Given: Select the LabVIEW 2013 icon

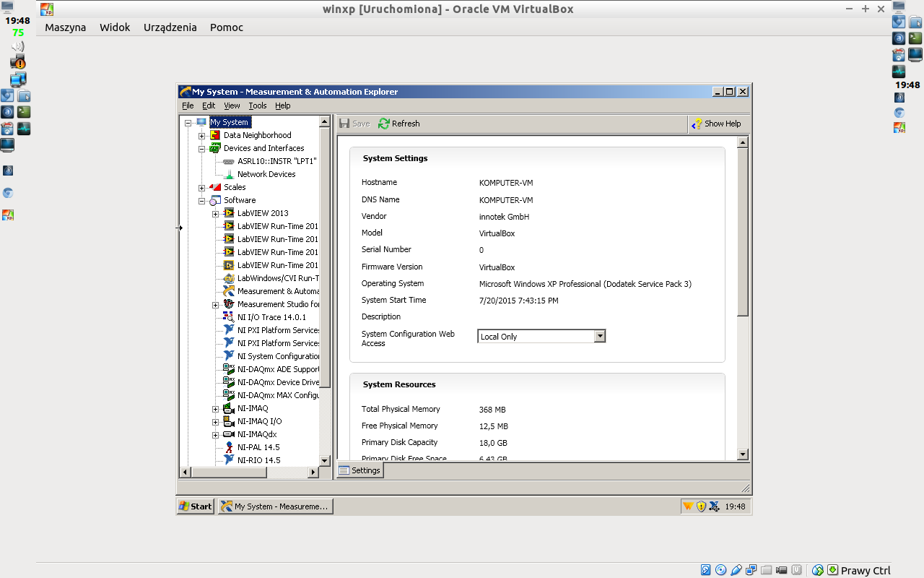Looking at the screenshot, I should click(x=229, y=213).
